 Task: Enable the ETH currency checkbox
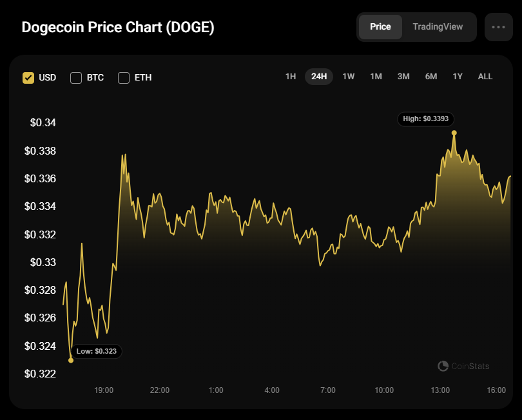(x=124, y=78)
